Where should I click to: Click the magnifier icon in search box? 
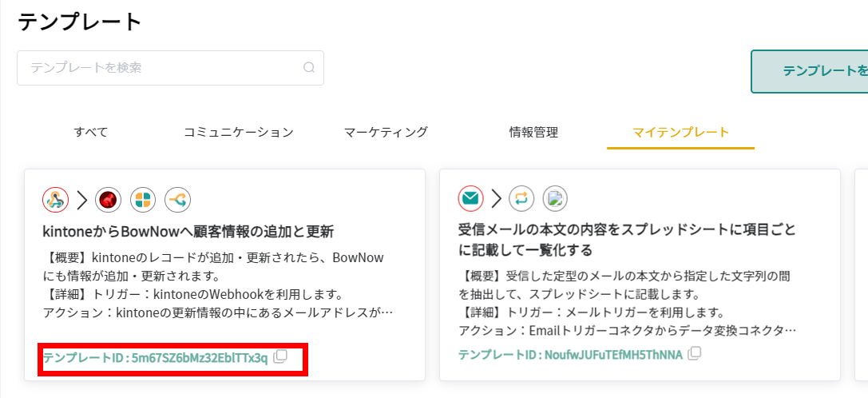click(309, 68)
